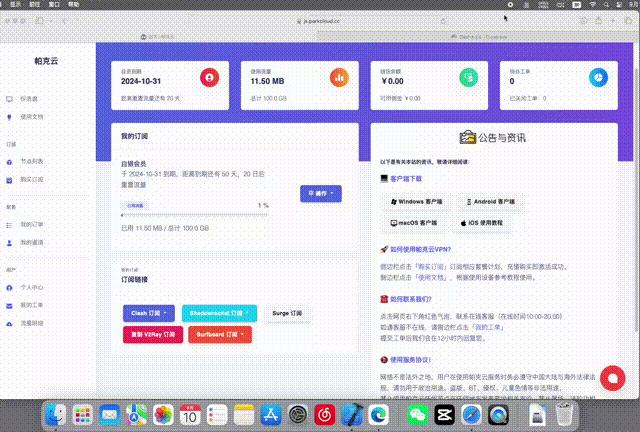This screenshot has height=432, width=640.
Task: Download the Android 客户端
Action: 490,201
